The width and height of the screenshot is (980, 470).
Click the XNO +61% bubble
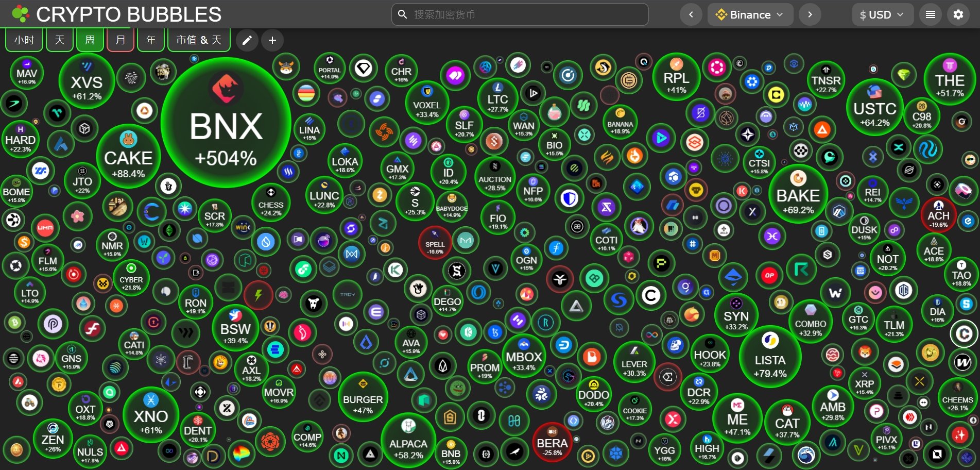(x=151, y=415)
